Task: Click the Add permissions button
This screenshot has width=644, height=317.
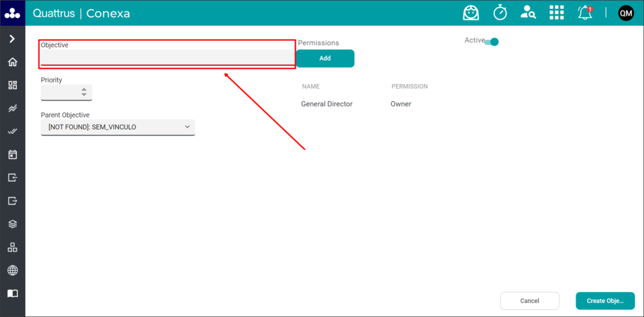Action: (x=325, y=58)
